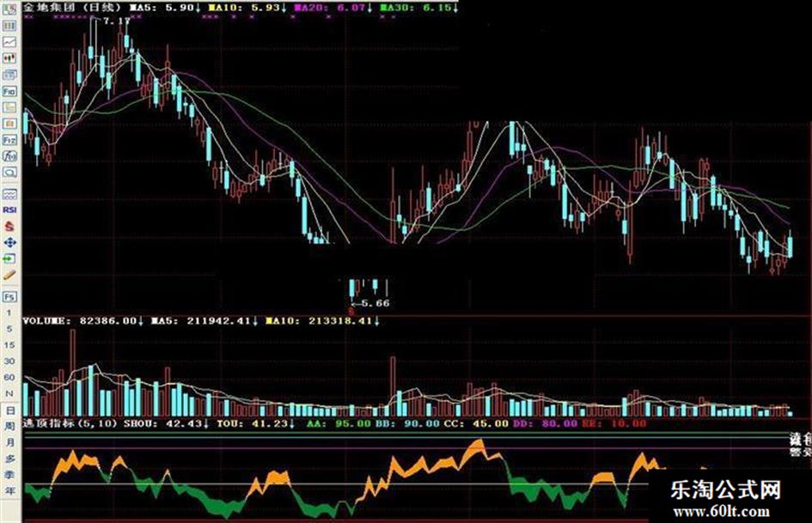
Task: Select the RSI indicator icon
Action: [9, 210]
